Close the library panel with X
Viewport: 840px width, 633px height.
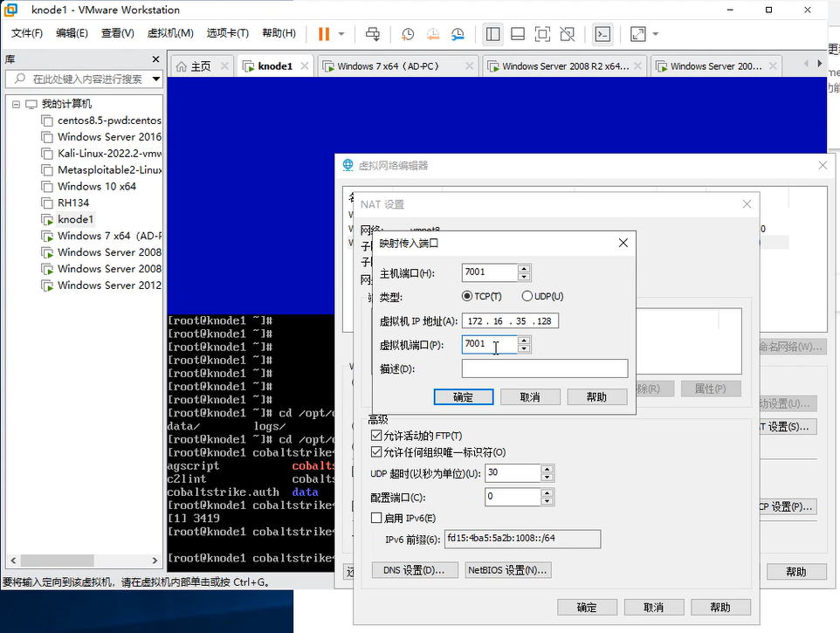(x=156, y=59)
